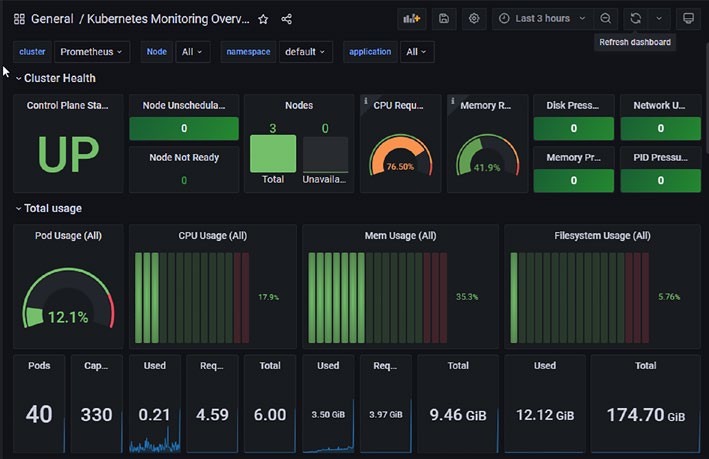The image size is (709, 459).
Task: Open the Last 3 hours time picker
Action: point(543,19)
